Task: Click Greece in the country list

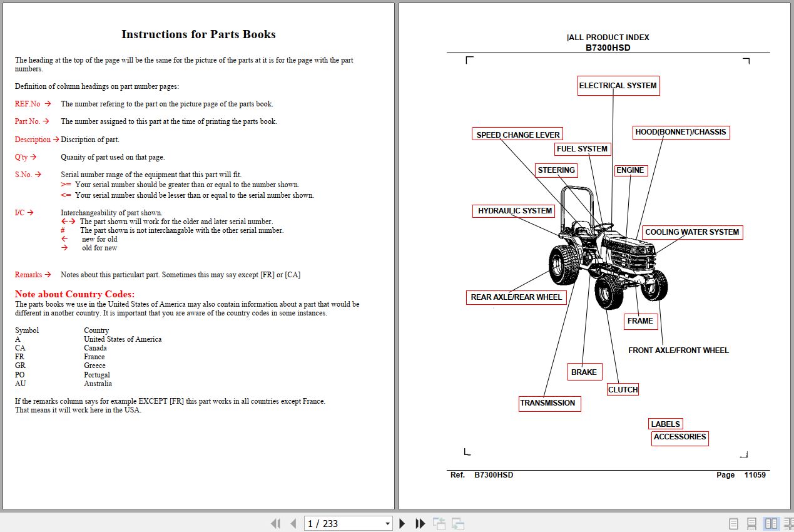Action: (94, 366)
